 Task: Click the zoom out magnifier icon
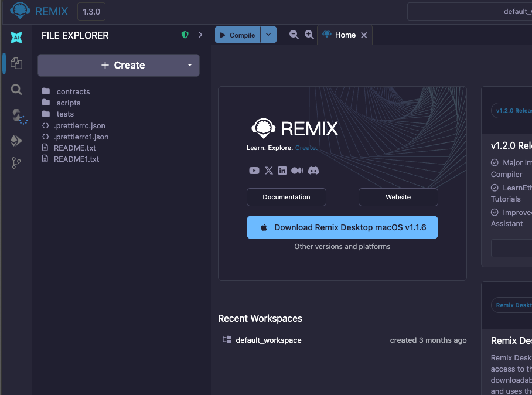294,35
